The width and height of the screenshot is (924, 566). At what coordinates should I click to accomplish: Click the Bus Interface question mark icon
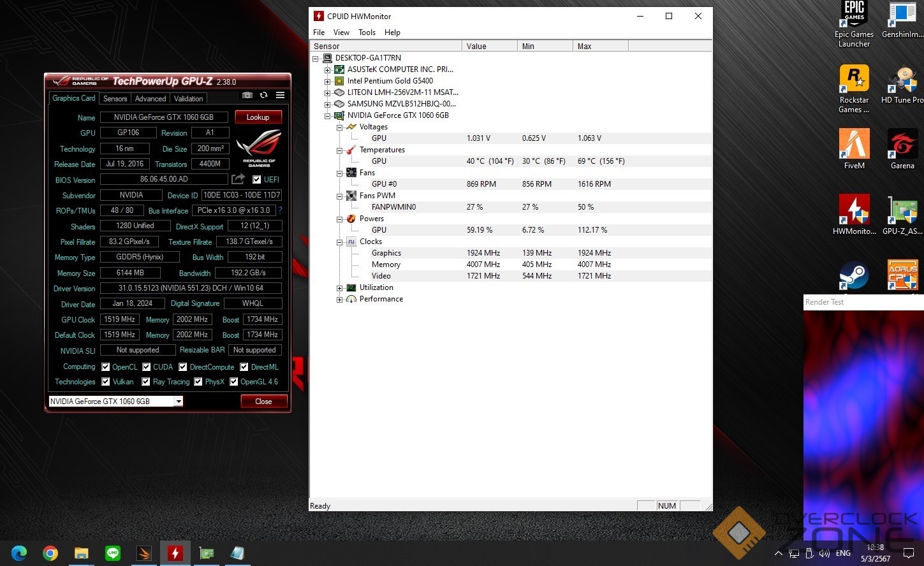click(x=280, y=210)
